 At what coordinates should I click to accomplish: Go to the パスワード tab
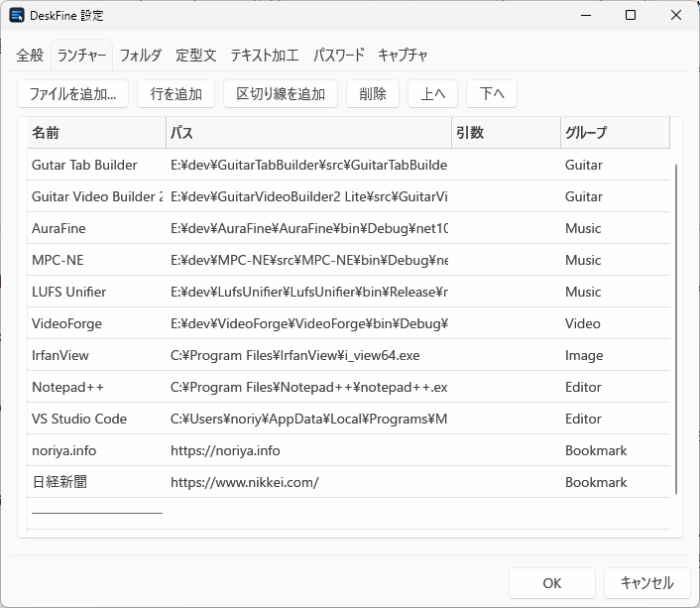[338, 56]
